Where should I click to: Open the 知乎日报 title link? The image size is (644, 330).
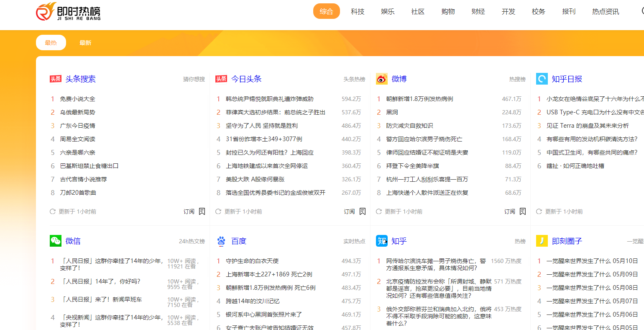click(567, 79)
